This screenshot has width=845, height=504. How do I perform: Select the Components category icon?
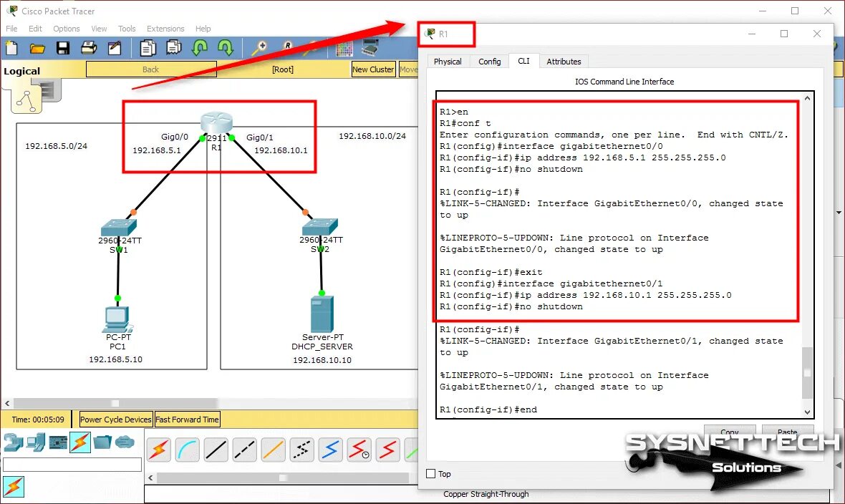[58, 442]
